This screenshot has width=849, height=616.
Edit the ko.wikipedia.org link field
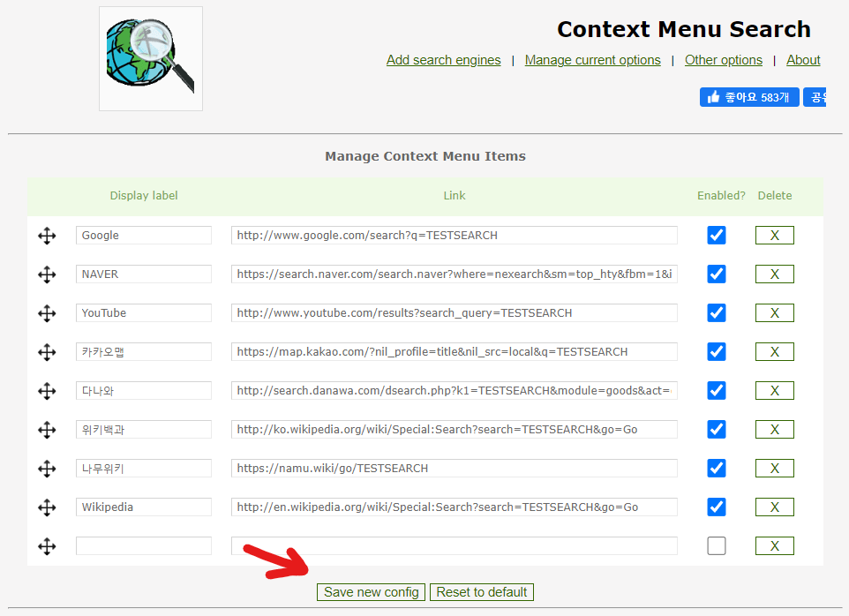455,430
